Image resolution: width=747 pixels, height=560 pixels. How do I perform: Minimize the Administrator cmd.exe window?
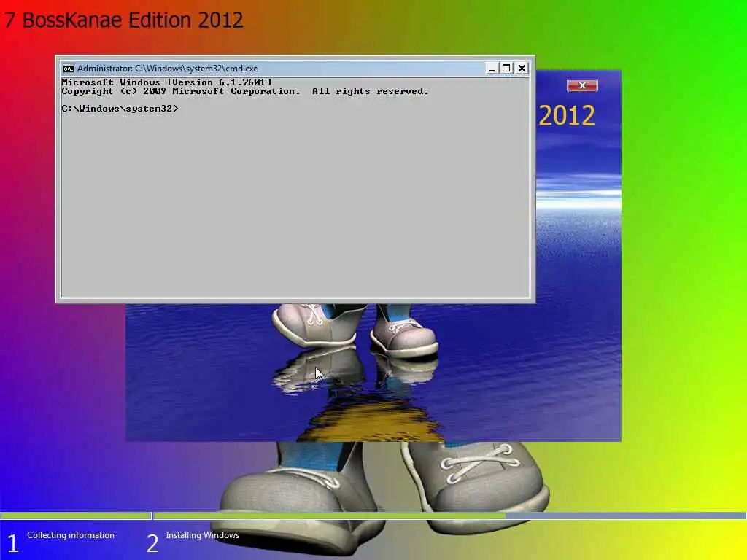tap(492, 69)
